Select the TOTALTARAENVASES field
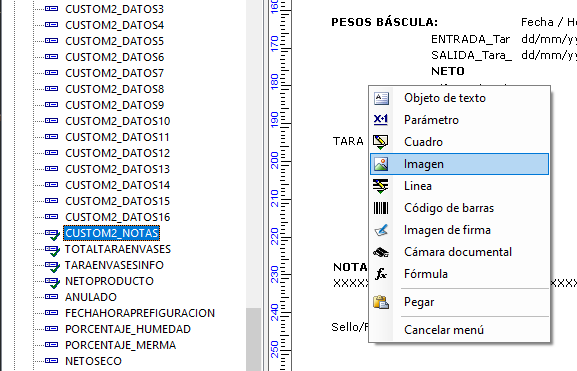The image size is (577, 371). click(118, 249)
